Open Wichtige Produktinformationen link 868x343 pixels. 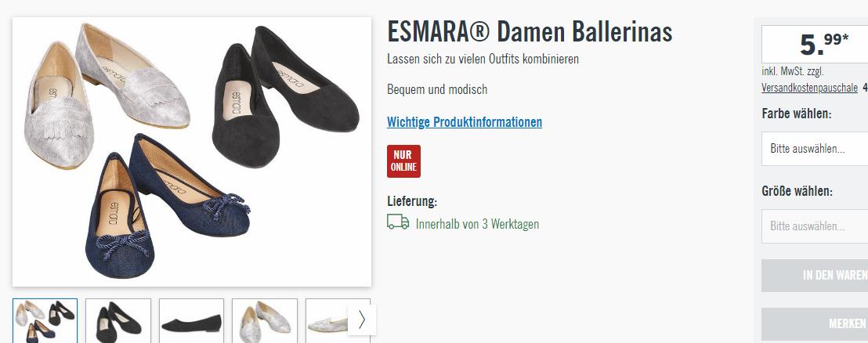(x=465, y=121)
